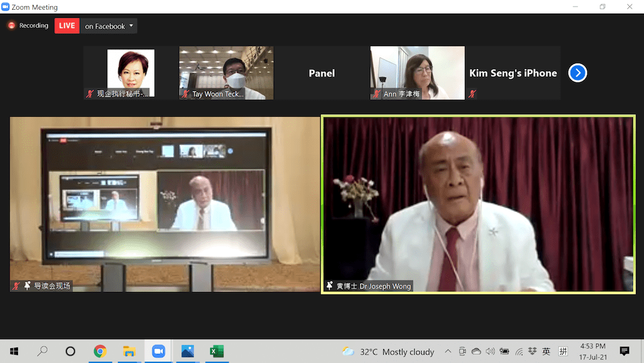Open the Photos app from taskbar

(x=187, y=351)
